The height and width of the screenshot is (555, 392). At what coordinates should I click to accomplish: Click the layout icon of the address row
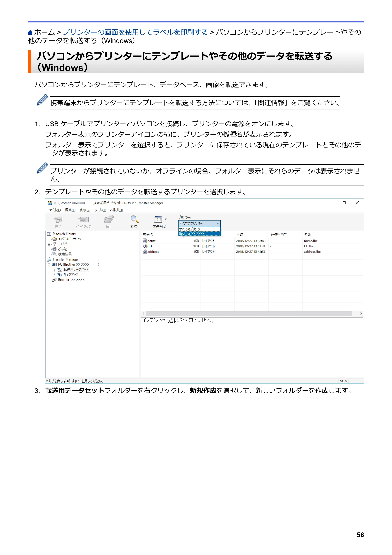[145, 252]
